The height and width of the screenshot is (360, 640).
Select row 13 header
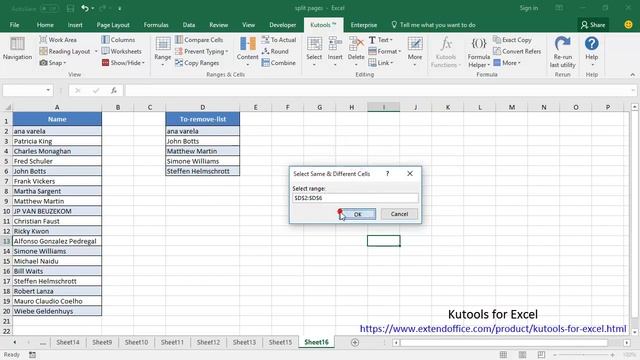6,241
